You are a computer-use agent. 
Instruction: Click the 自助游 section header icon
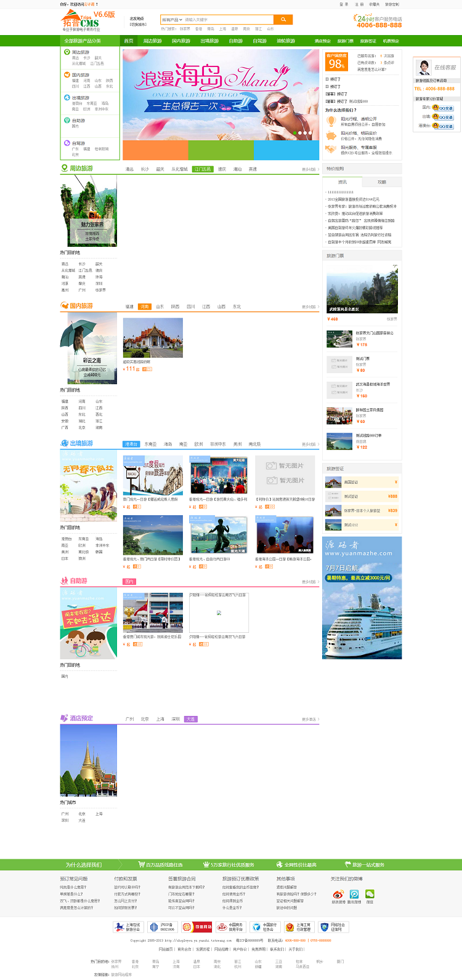pos(64,580)
